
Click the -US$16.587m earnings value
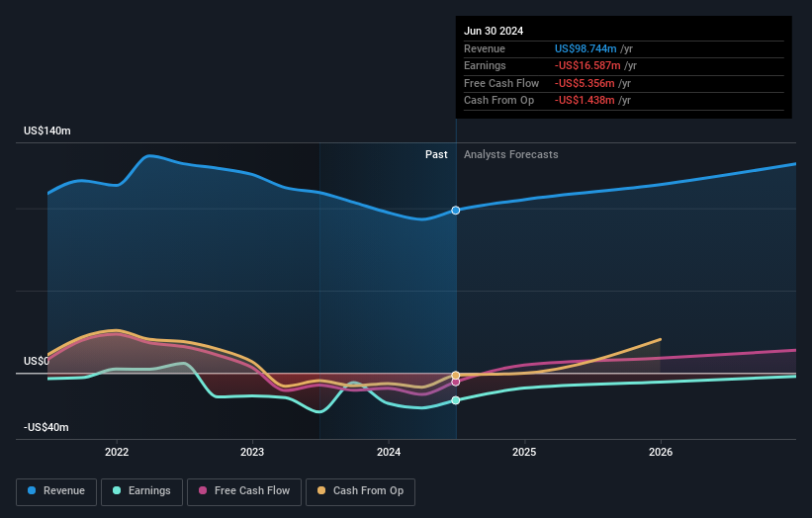587,65
